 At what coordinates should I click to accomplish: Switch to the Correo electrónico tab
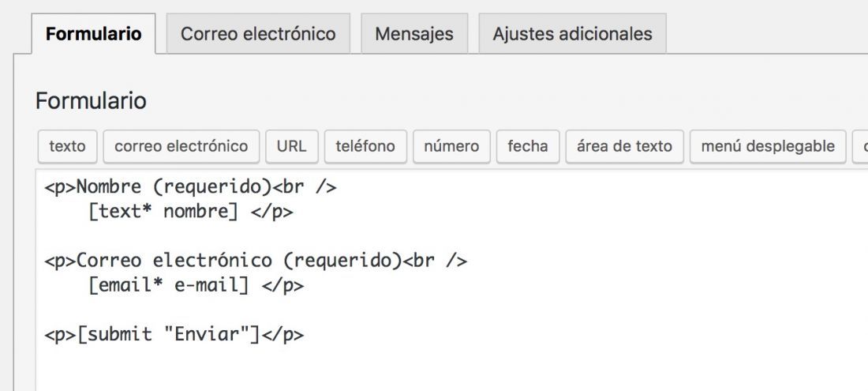[x=258, y=34]
